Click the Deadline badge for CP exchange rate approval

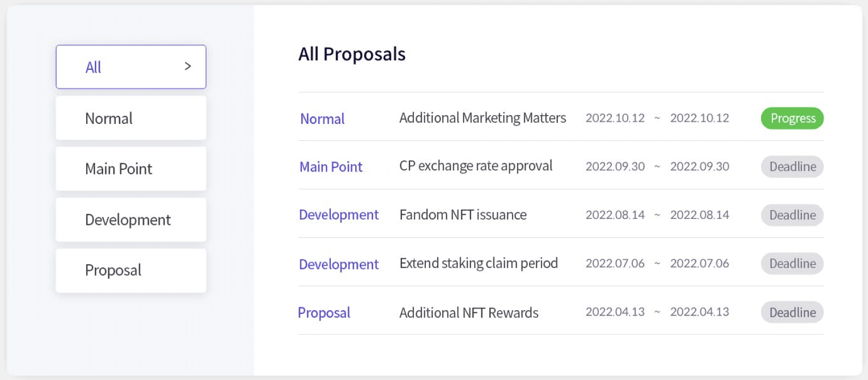[792, 167]
